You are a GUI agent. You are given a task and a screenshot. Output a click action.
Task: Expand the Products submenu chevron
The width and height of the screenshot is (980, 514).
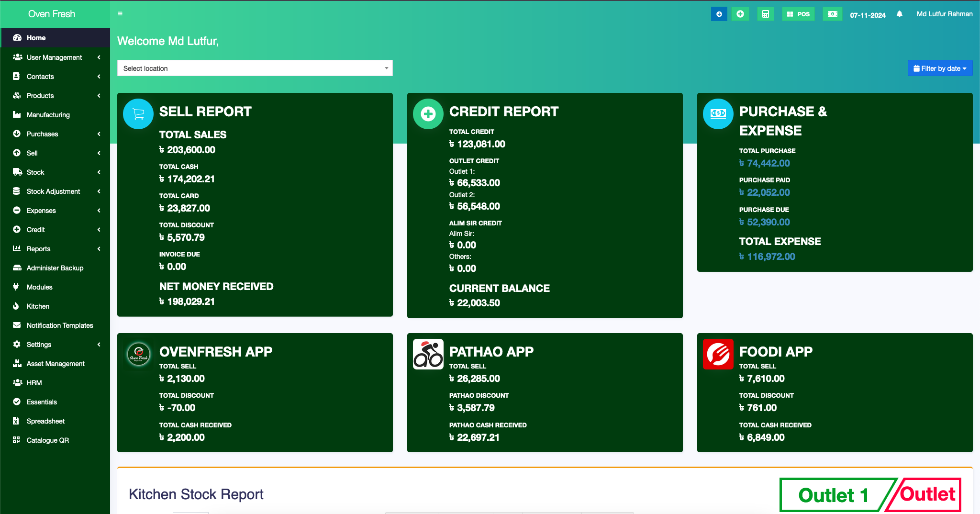(x=99, y=96)
